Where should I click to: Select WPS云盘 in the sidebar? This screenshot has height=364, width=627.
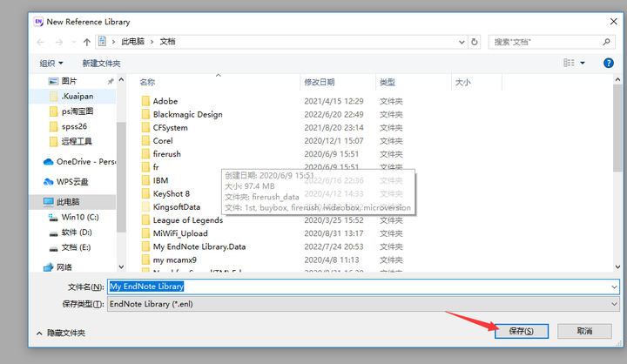[65, 182]
